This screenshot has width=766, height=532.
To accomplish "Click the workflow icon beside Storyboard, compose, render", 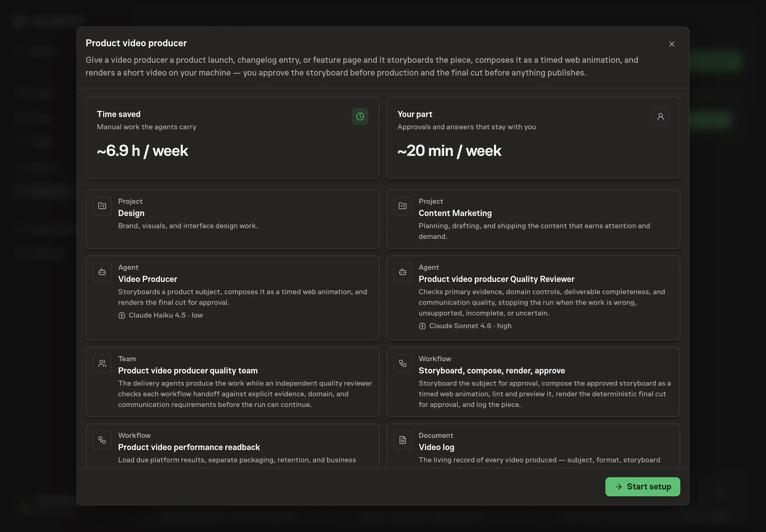I will [403, 363].
